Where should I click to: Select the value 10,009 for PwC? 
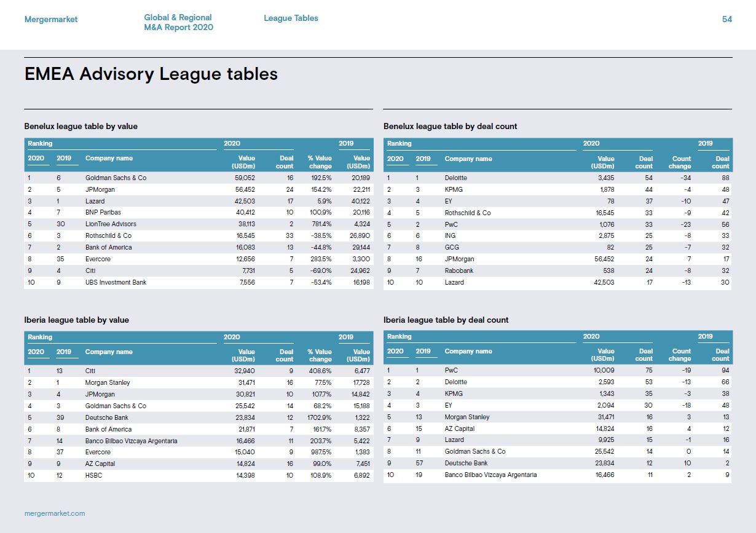604,370
